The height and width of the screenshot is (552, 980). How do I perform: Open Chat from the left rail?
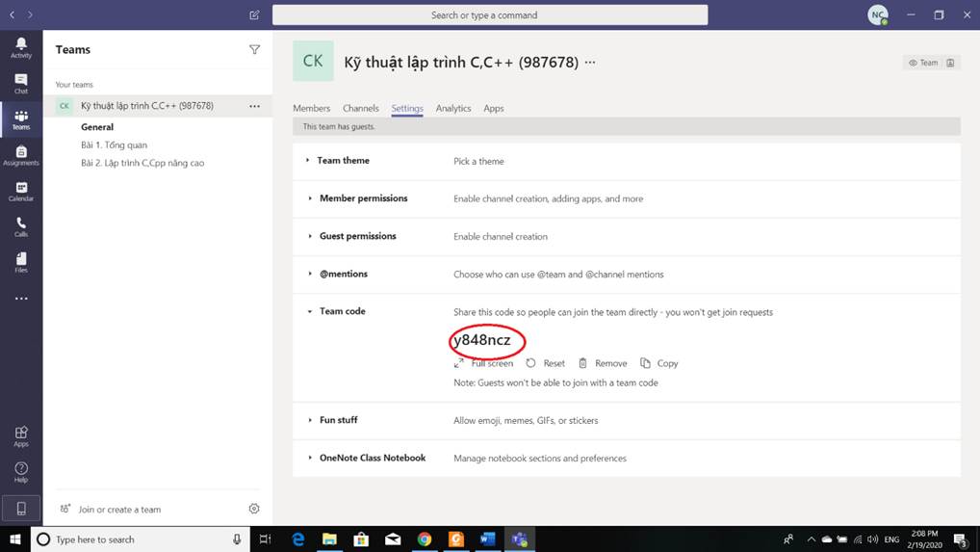pyautogui.click(x=21, y=84)
